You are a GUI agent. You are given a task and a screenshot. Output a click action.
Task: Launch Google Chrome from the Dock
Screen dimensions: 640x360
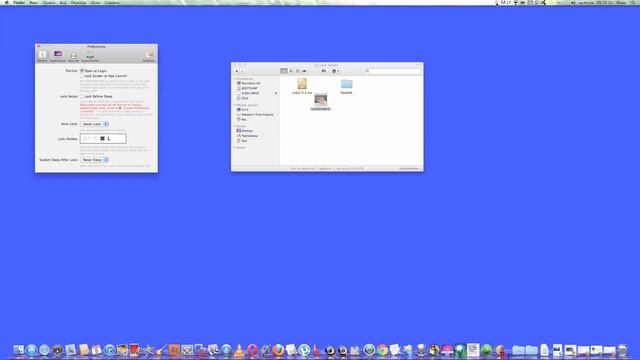(x=382, y=350)
